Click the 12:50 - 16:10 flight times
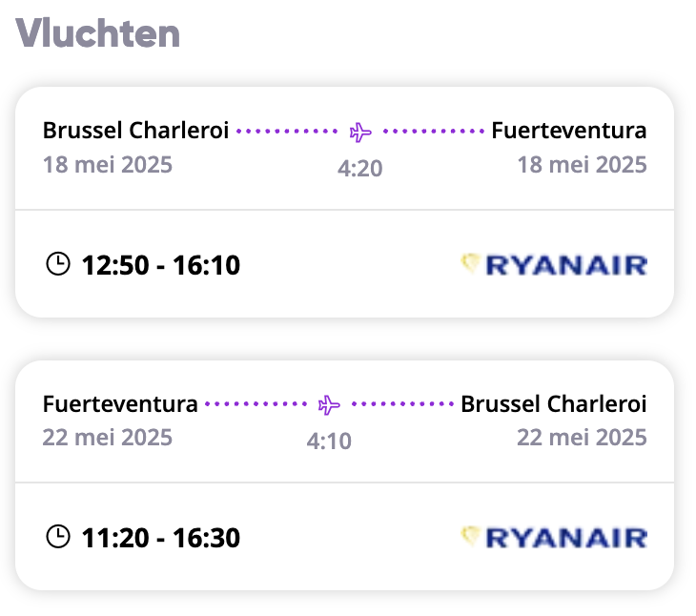 (x=161, y=265)
